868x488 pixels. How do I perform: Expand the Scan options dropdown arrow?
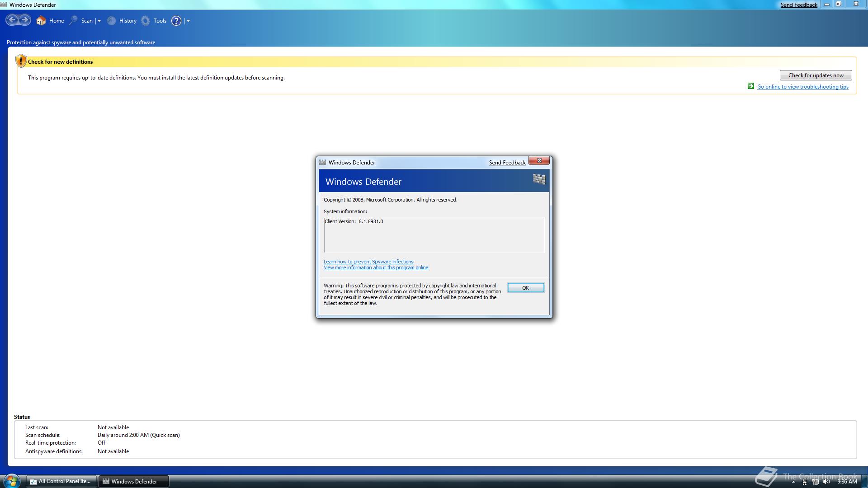click(x=99, y=21)
